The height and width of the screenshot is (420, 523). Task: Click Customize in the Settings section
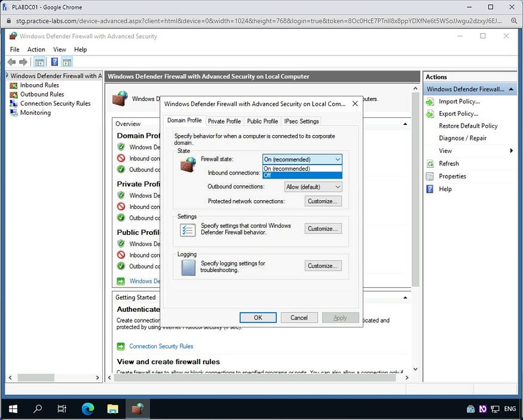(x=323, y=229)
